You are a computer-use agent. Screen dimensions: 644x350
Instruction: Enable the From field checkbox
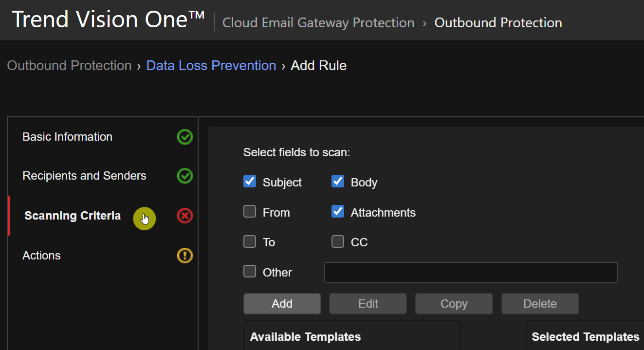(x=250, y=212)
